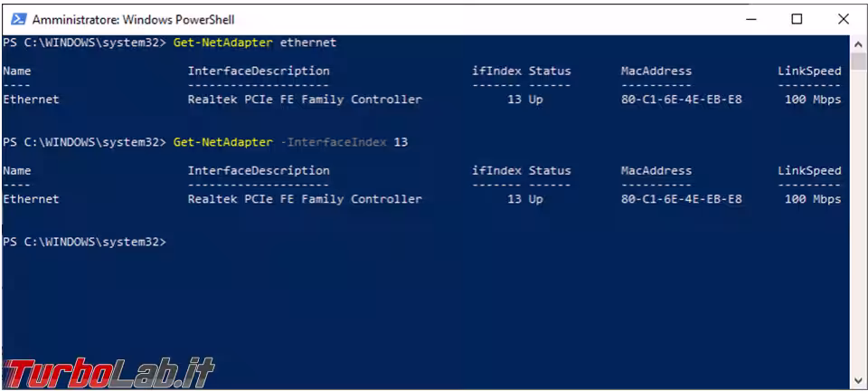Image resolution: width=868 pixels, height=391 pixels.
Task: Click the 'MacAddress' header in the first output
Action: 656,71
